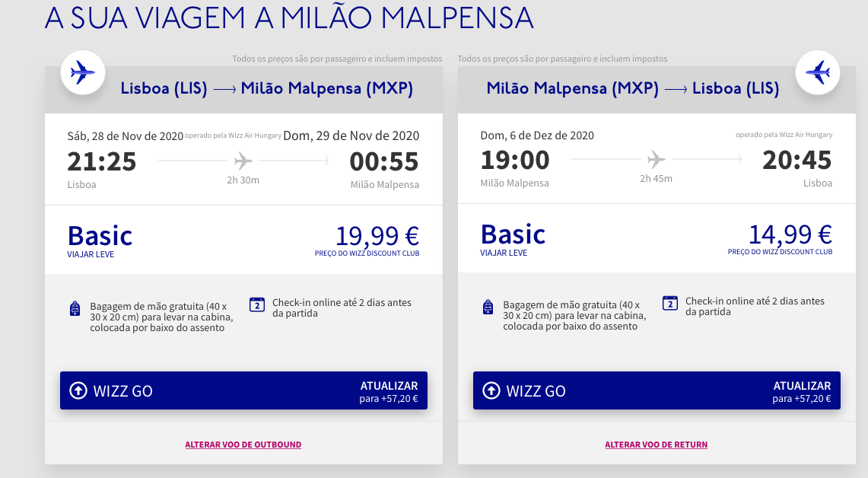Open Alterar voo de outbound link
This screenshot has width=868, height=478.
243,445
